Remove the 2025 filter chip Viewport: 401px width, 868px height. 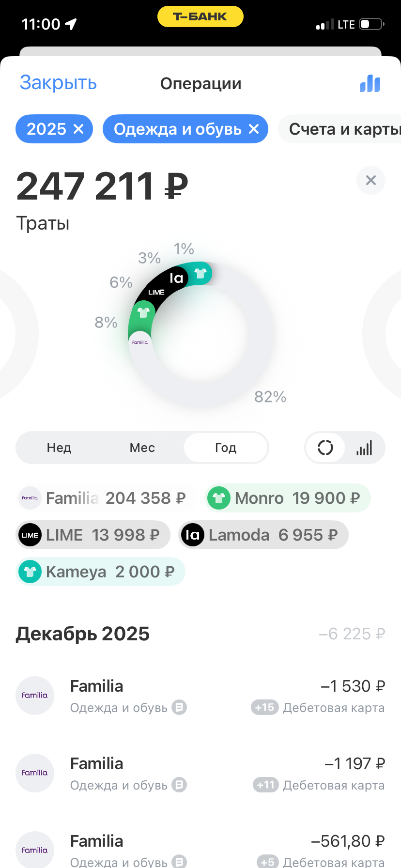tap(78, 129)
